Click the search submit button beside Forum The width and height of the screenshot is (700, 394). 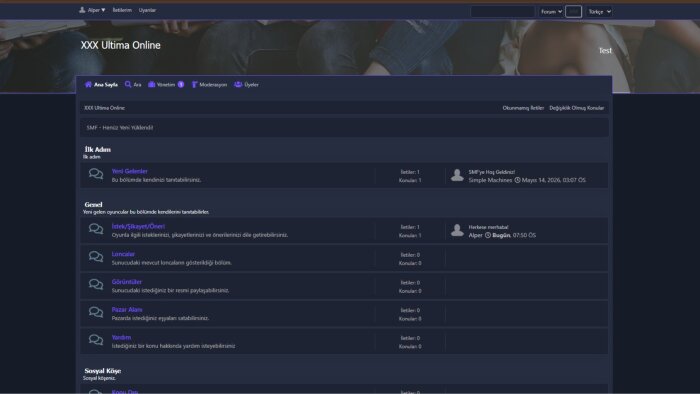point(573,11)
